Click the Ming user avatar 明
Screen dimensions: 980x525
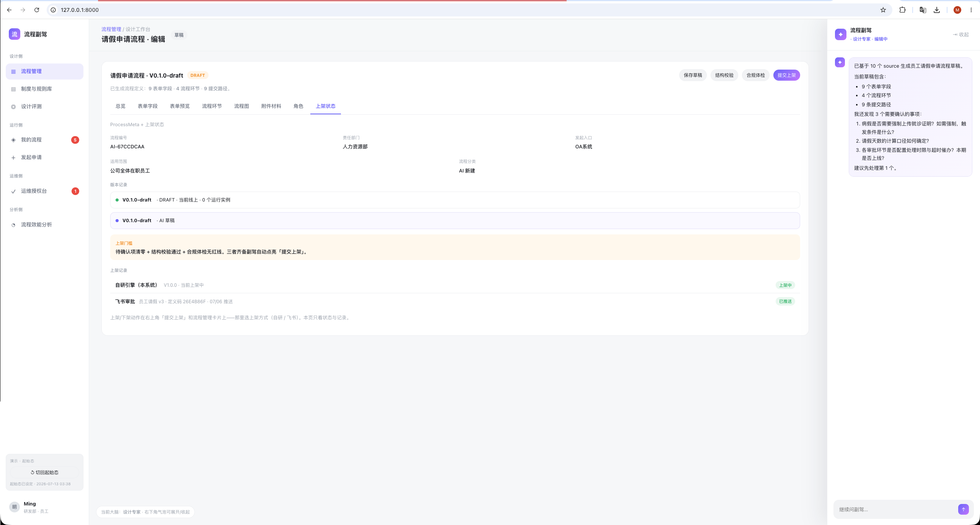point(15,507)
